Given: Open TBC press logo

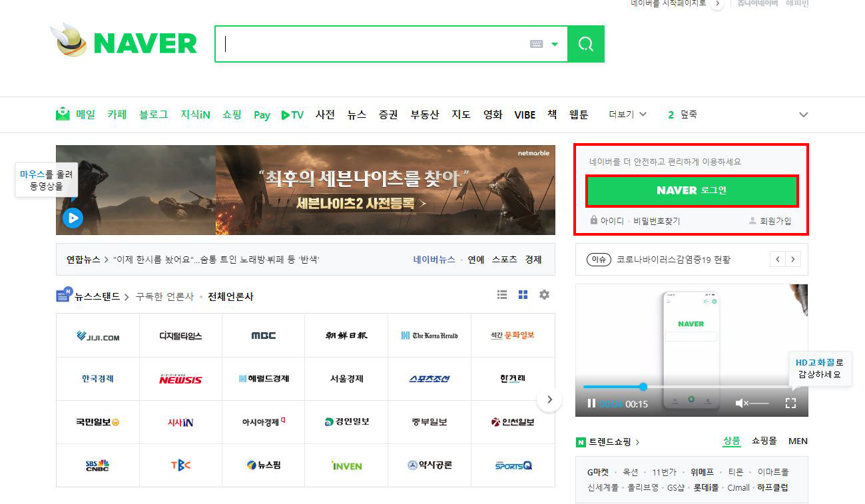Looking at the screenshot, I should click(180, 465).
